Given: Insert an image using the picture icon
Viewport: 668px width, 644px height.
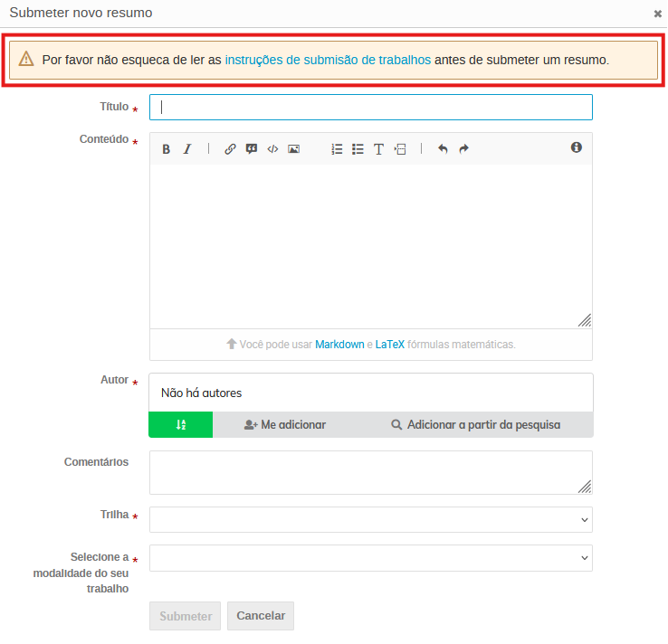Looking at the screenshot, I should pyautogui.click(x=293, y=149).
